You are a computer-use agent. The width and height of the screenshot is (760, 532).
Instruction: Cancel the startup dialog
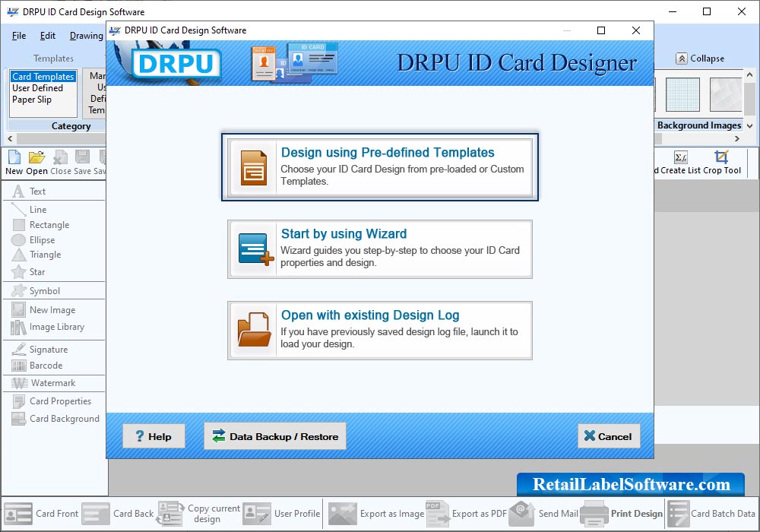(609, 436)
